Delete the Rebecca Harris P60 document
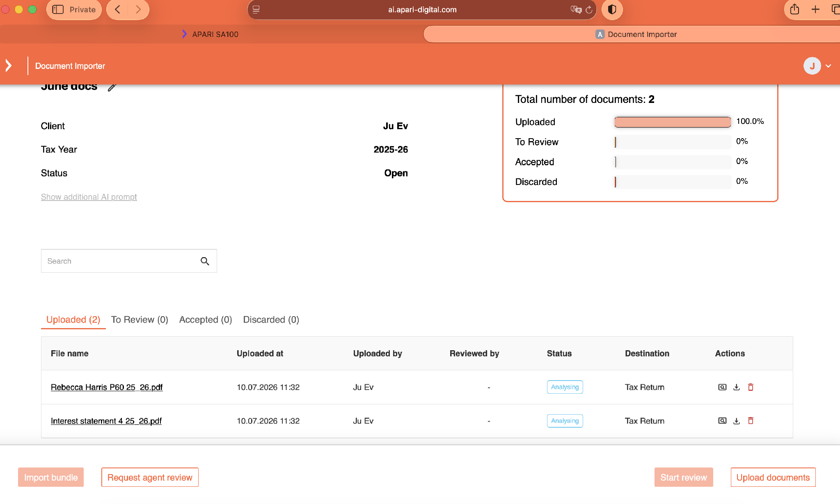 point(751,387)
